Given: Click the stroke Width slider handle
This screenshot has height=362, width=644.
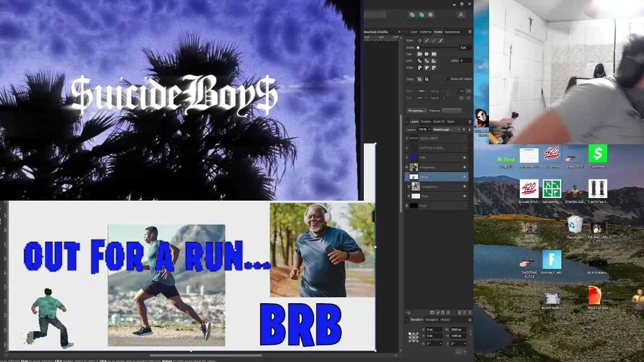Looking at the screenshot, I should (418, 48).
